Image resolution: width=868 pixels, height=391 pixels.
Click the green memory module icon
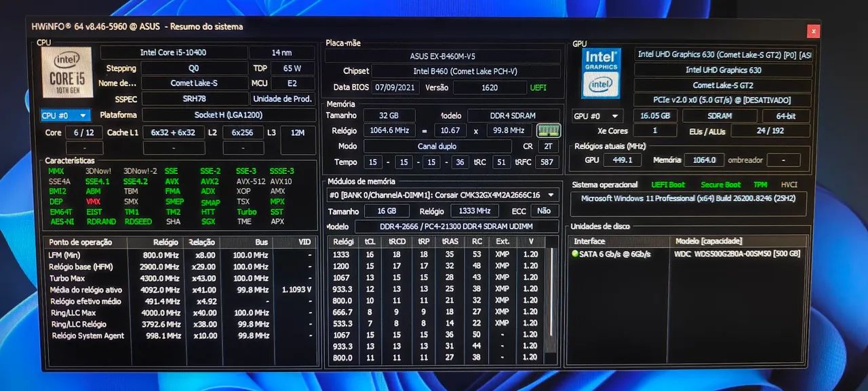[x=548, y=130]
